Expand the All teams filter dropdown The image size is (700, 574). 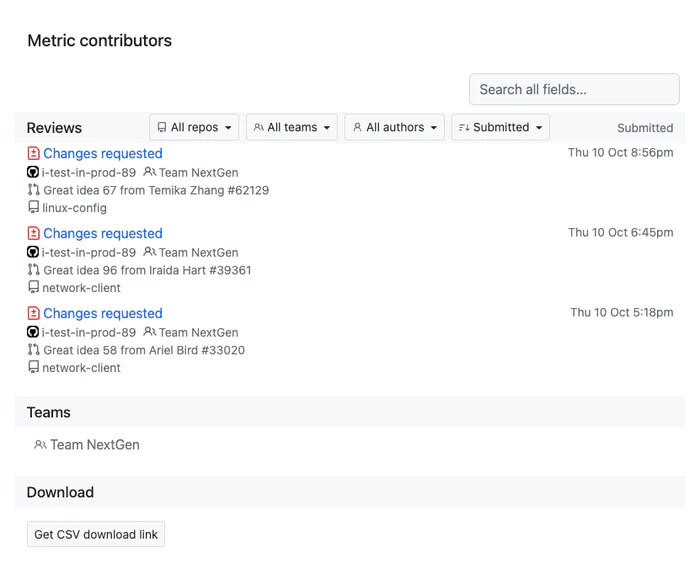tap(291, 127)
